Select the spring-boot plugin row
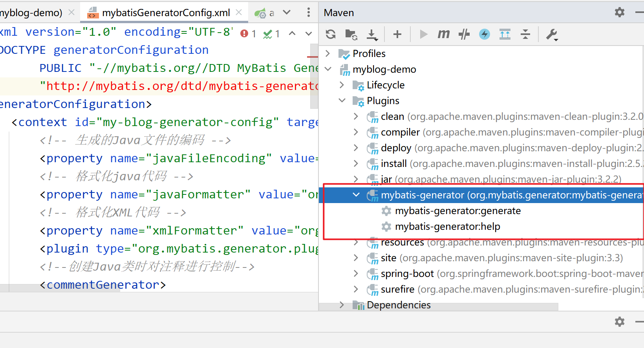The height and width of the screenshot is (348, 644). tap(481, 274)
